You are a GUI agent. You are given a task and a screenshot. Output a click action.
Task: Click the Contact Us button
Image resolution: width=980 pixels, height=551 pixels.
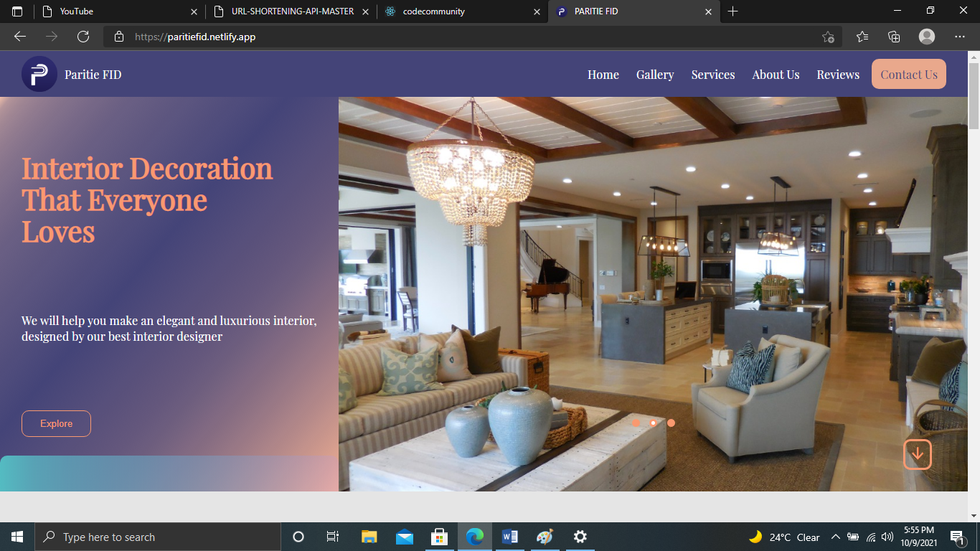(908, 75)
